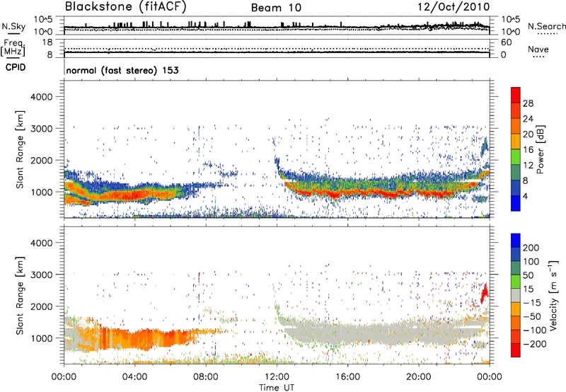Click the "08:00" time axis tick
Viewport: 566px width, 392px height.
(205, 377)
